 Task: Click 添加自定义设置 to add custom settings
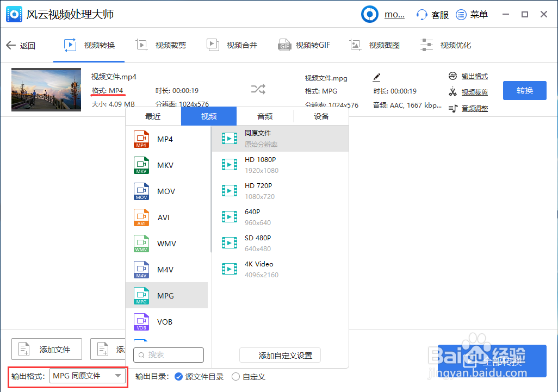[280, 355]
